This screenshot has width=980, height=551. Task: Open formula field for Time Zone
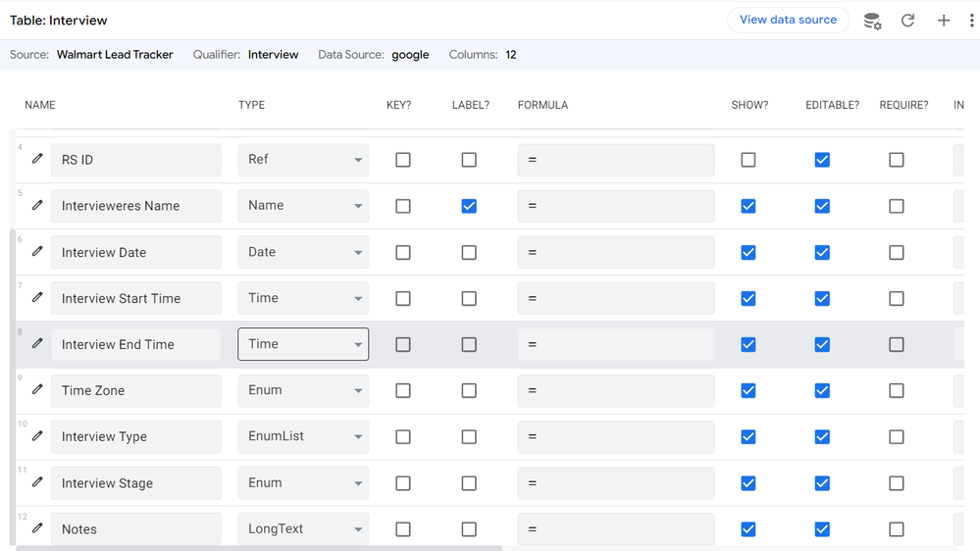[x=616, y=390]
